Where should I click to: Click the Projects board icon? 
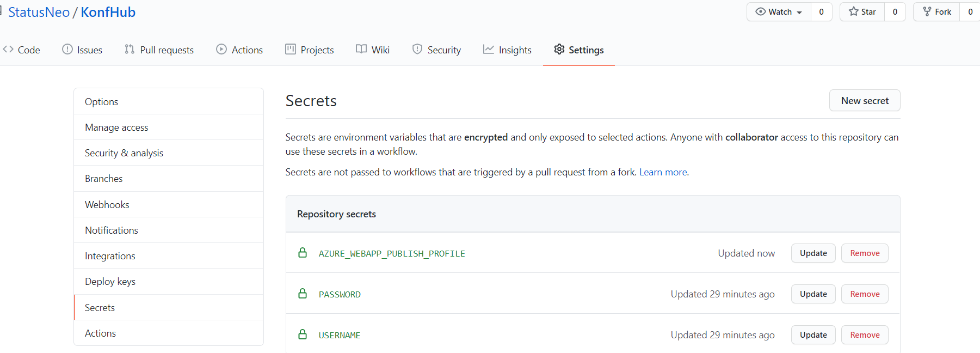(x=291, y=50)
